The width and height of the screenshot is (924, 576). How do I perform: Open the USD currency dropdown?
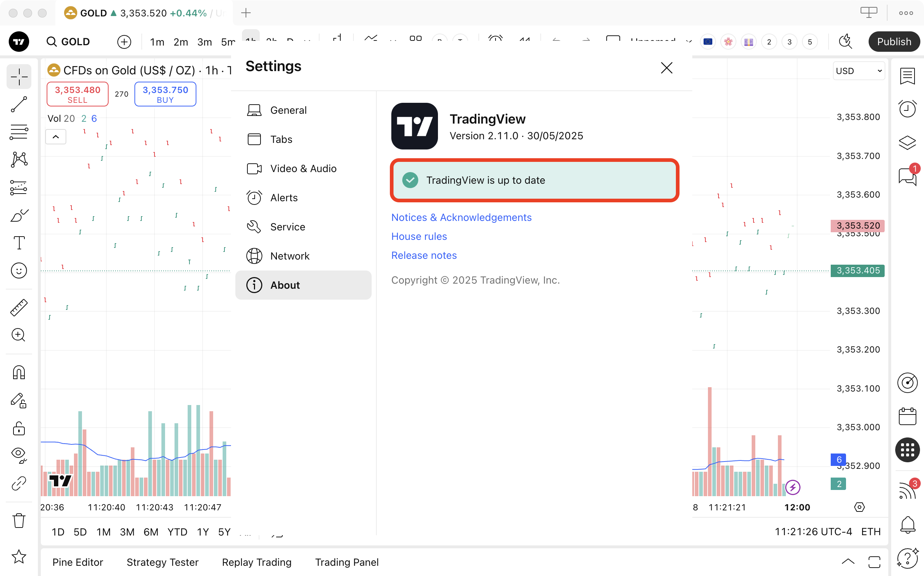click(x=858, y=71)
